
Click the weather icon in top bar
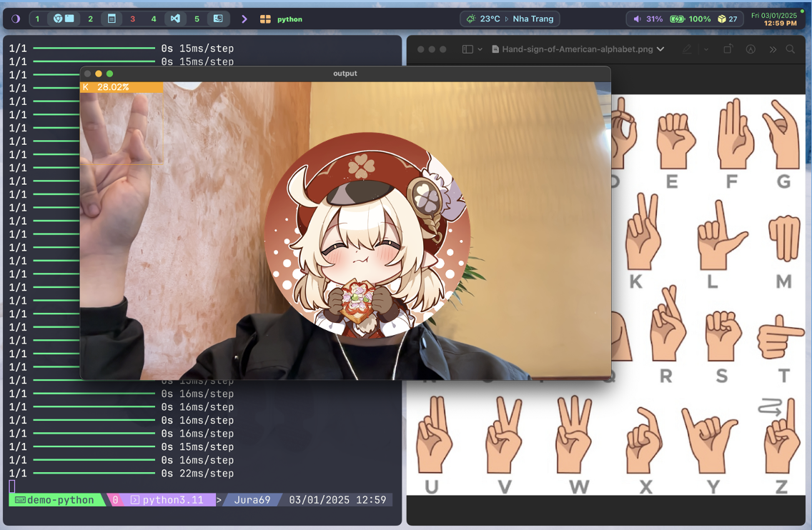tap(471, 19)
